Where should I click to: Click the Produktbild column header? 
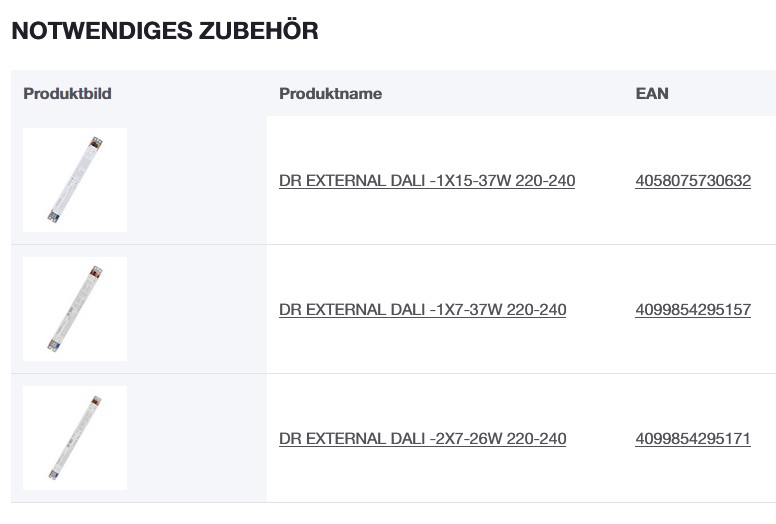[x=67, y=94]
